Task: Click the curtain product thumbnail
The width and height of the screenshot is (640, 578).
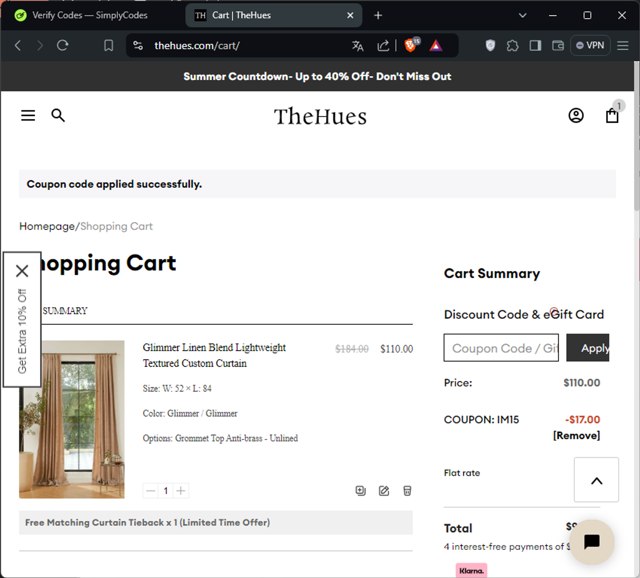Action: pyautogui.click(x=72, y=419)
